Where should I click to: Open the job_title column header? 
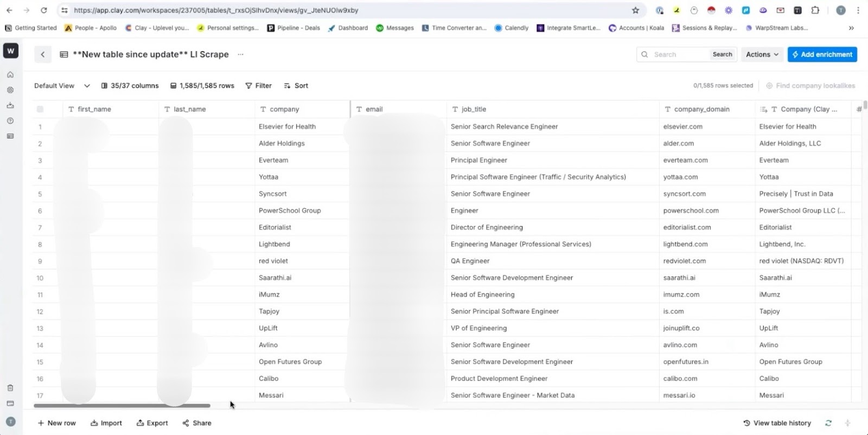[x=553, y=109]
